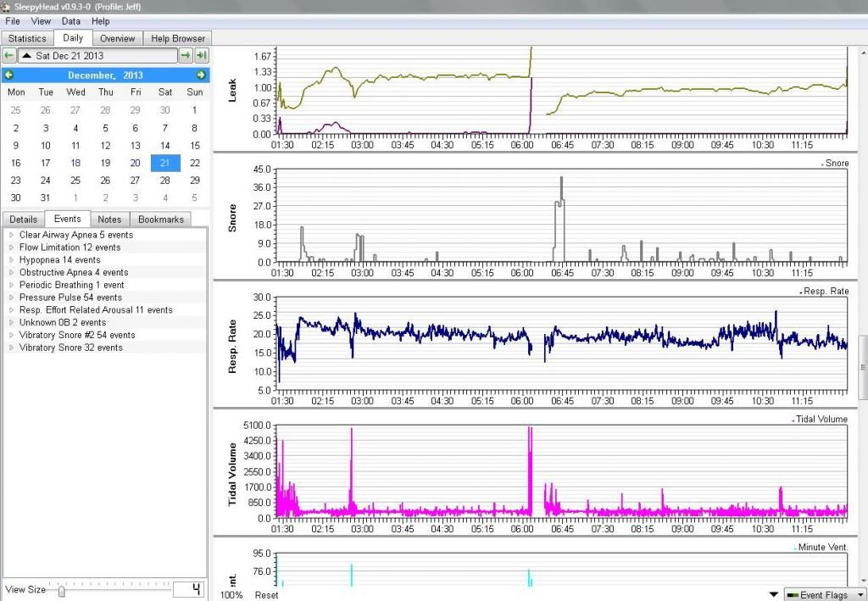
Task: Select December 18 in the calendar
Action: (x=75, y=163)
